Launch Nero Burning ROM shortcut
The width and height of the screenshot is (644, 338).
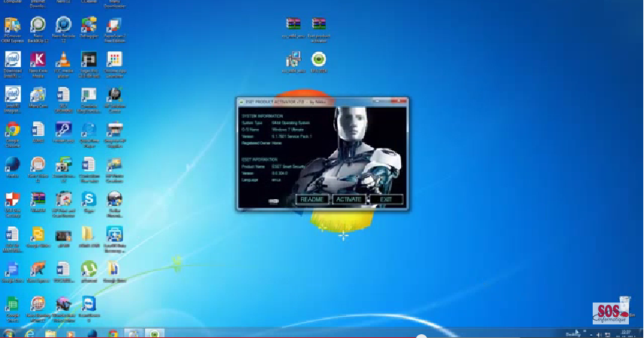click(38, 304)
